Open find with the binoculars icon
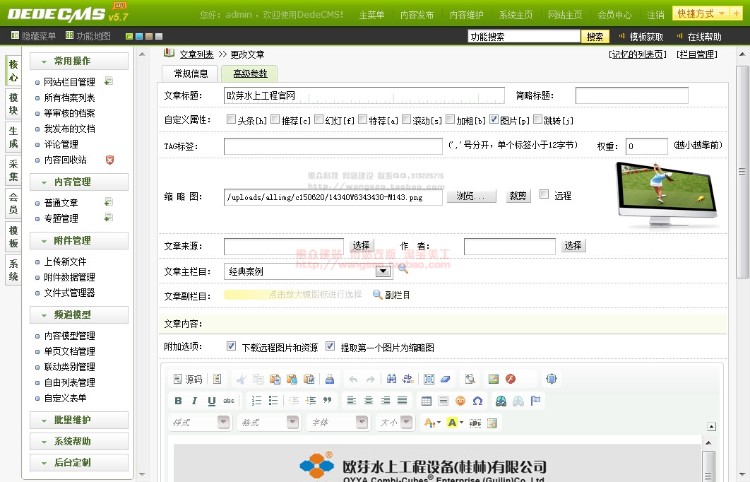Image resolution: width=750 pixels, height=482 pixels. [391, 379]
